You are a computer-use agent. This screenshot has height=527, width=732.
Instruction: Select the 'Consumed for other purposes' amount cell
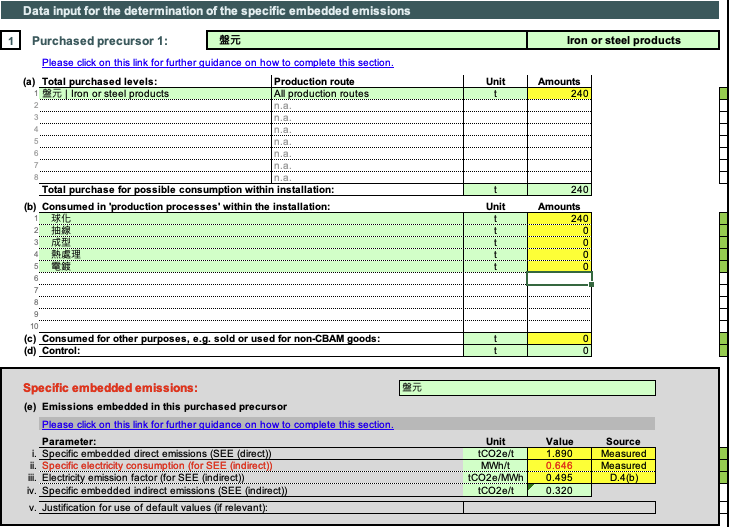click(559, 339)
